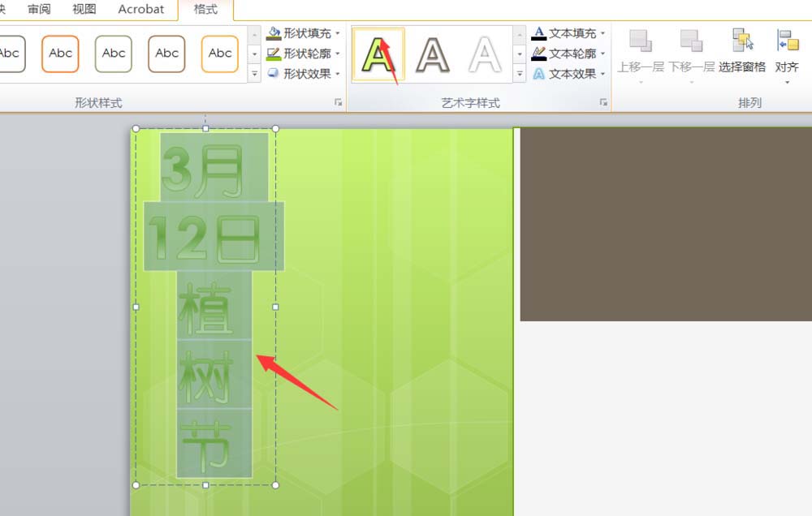Select the 格式 ribbon tab

[205, 9]
